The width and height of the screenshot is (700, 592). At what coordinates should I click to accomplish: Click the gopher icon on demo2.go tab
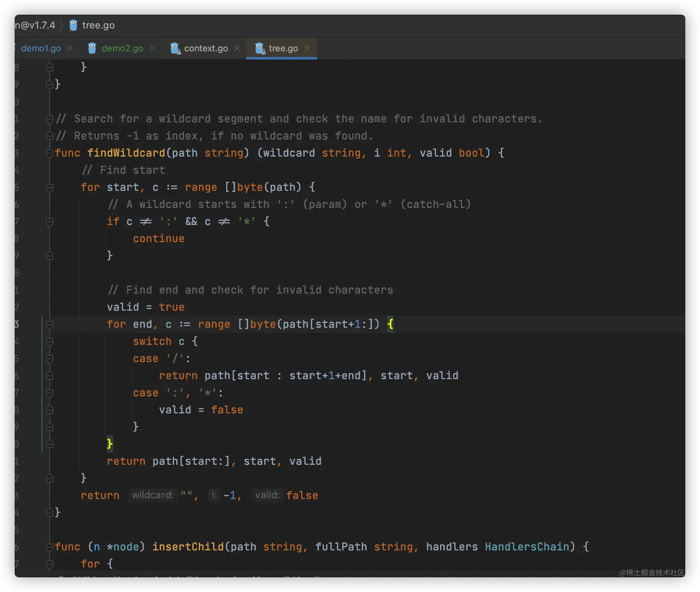(92, 48)
